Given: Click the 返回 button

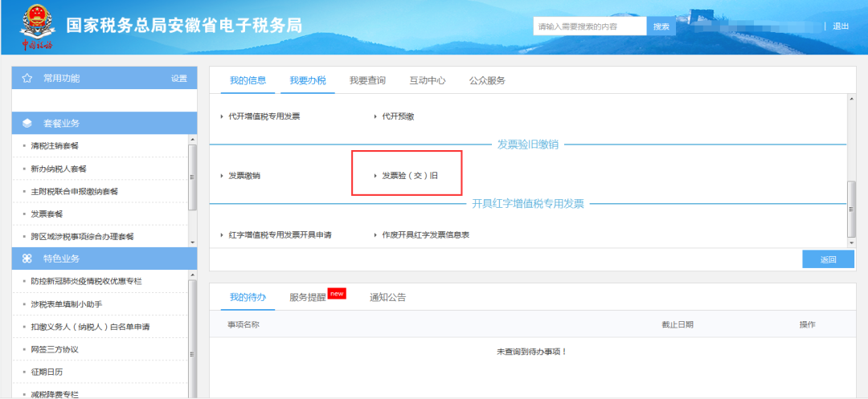Looking at the screenshot, I should coord(828,259).
